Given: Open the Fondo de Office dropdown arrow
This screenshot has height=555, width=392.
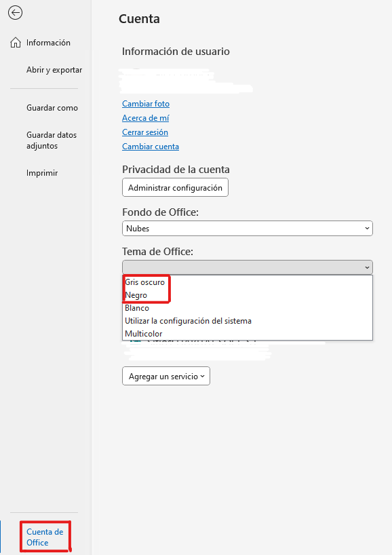Looking at the screenshot, I should [367, 228].
